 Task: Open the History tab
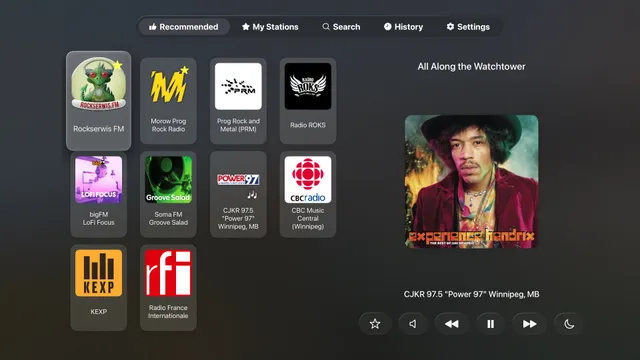point(403,27)
